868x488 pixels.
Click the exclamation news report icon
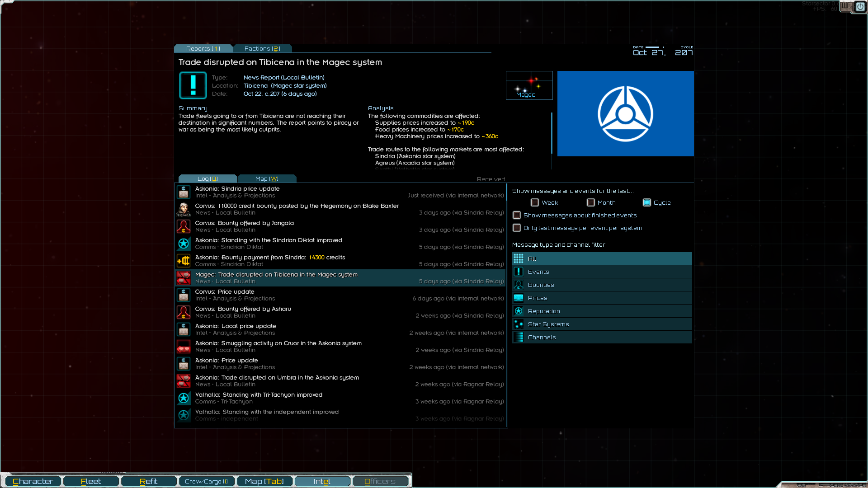[x=193, y=85]
